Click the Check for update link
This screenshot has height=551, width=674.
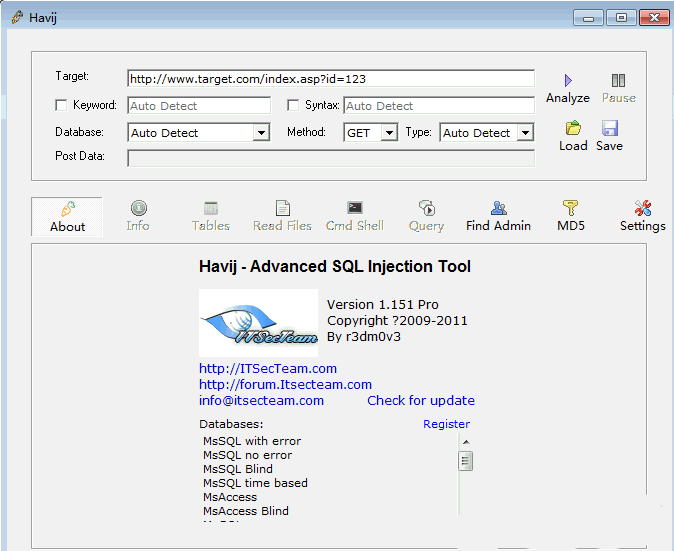click(x=421, y=401)
